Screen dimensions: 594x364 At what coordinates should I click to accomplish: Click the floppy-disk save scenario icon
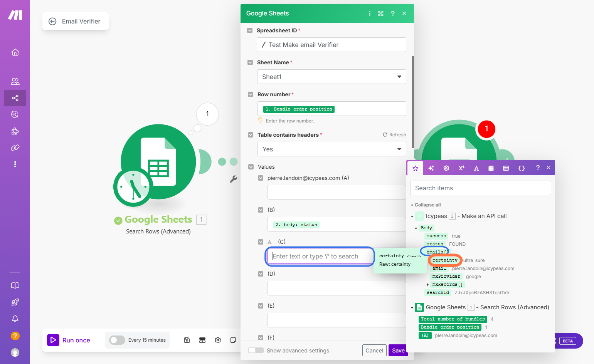187,340
